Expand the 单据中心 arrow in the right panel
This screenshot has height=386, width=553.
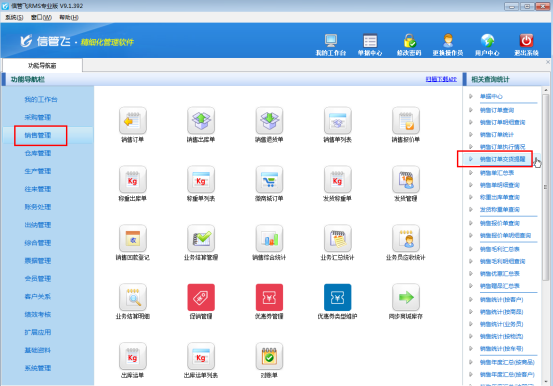(471, 96)
